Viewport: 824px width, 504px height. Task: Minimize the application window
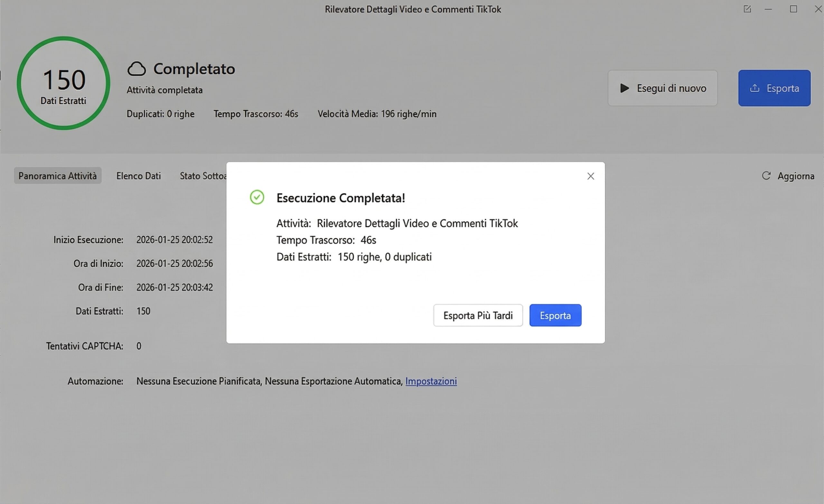point(768,9)
